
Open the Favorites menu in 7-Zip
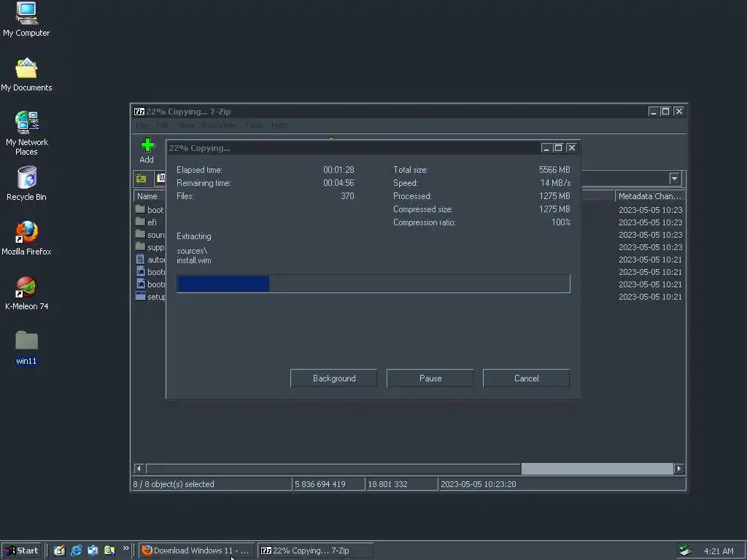coord(219,125)
